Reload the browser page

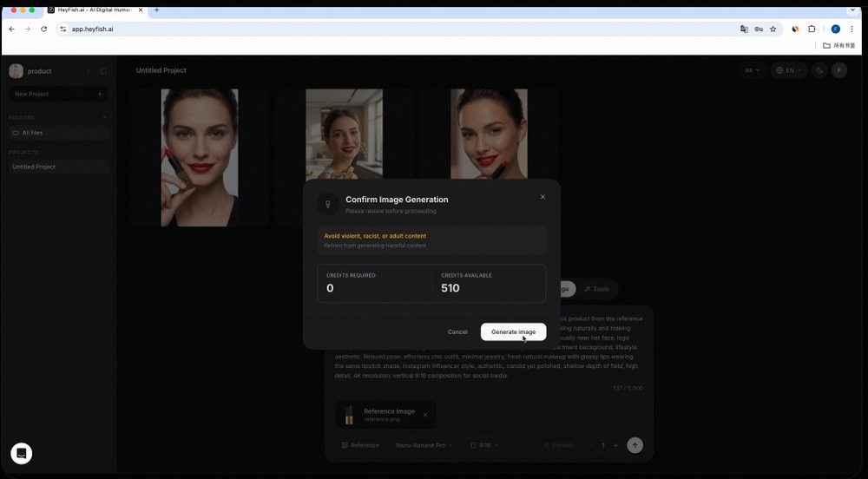43,29
